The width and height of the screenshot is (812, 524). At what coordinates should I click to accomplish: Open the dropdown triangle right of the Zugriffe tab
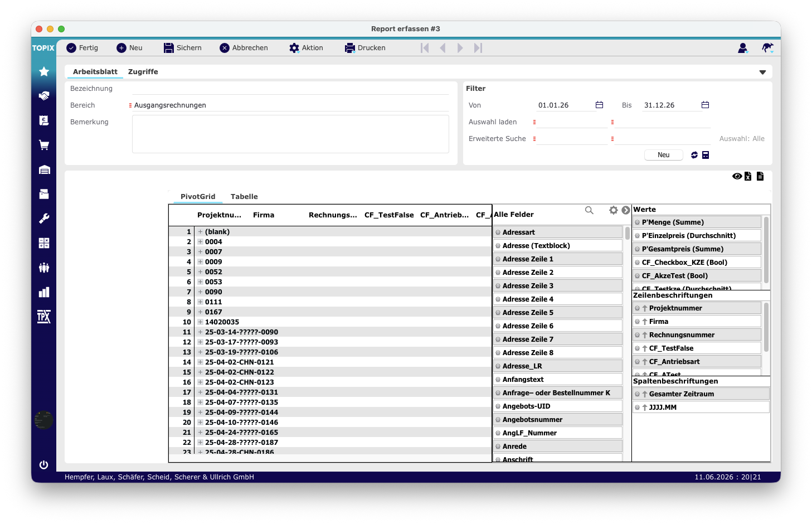[762, 72]
